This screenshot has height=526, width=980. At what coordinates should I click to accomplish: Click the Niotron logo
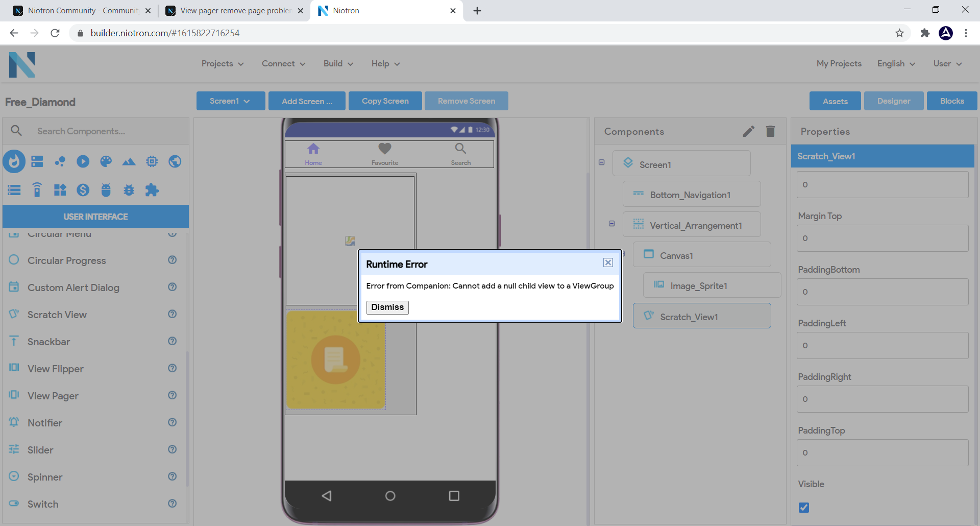coord(22,65)
